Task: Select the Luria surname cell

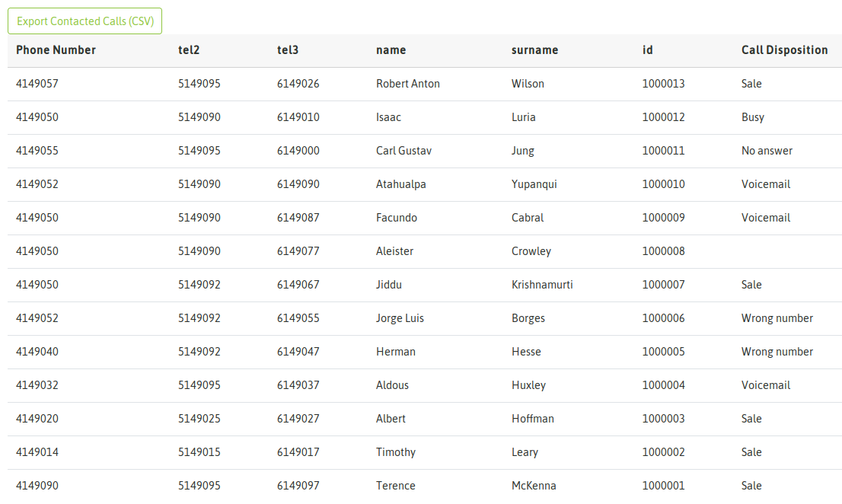Action: point(524,117)
